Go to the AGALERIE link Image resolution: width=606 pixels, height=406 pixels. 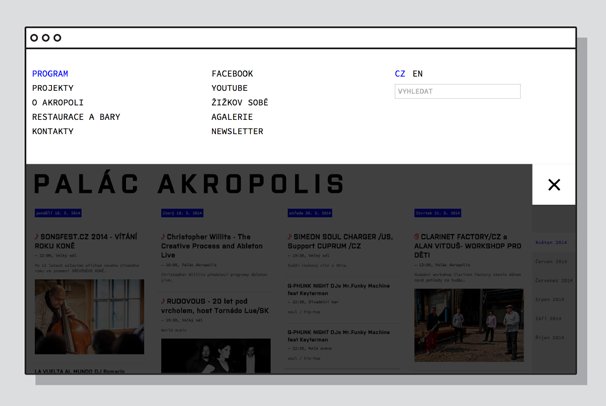click(x=232, y=117)
